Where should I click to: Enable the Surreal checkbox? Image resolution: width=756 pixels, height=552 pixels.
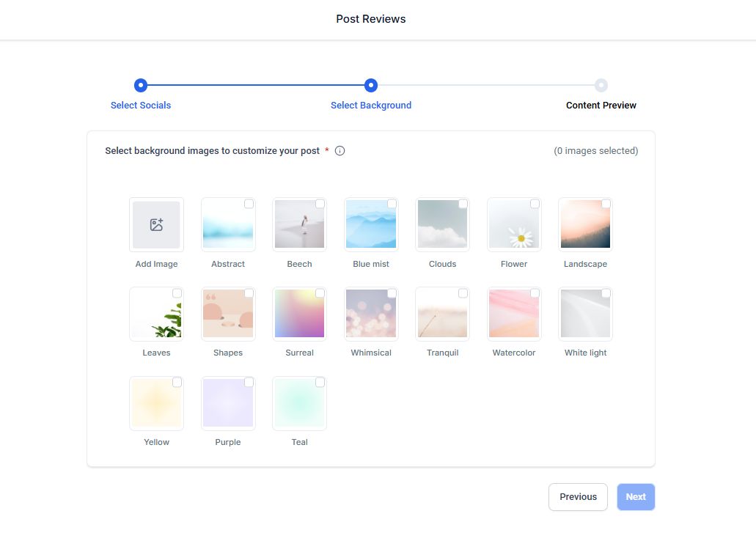pos(320,293)
